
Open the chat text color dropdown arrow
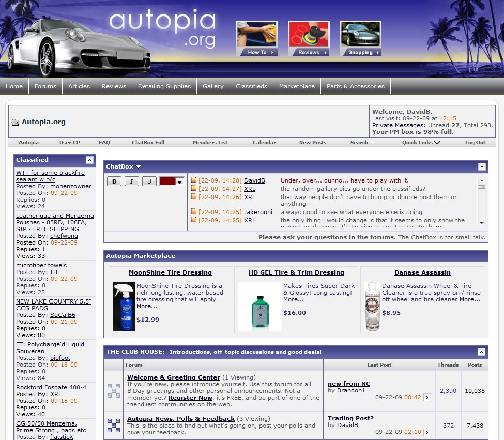pos(180,181)
